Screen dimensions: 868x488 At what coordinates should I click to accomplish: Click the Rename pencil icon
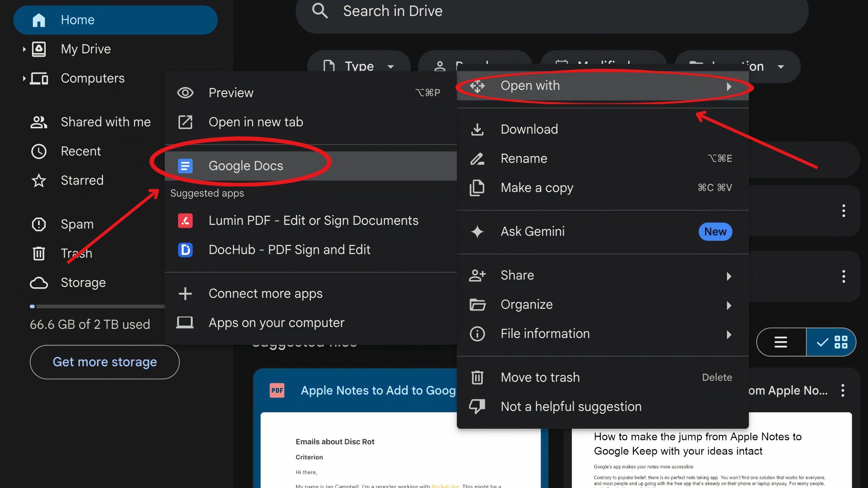click(x=477, y=158)
